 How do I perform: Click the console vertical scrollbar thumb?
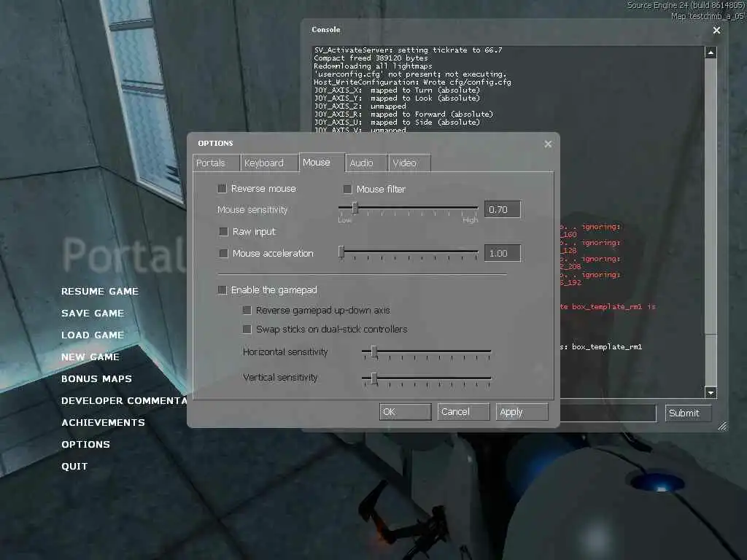711,197
